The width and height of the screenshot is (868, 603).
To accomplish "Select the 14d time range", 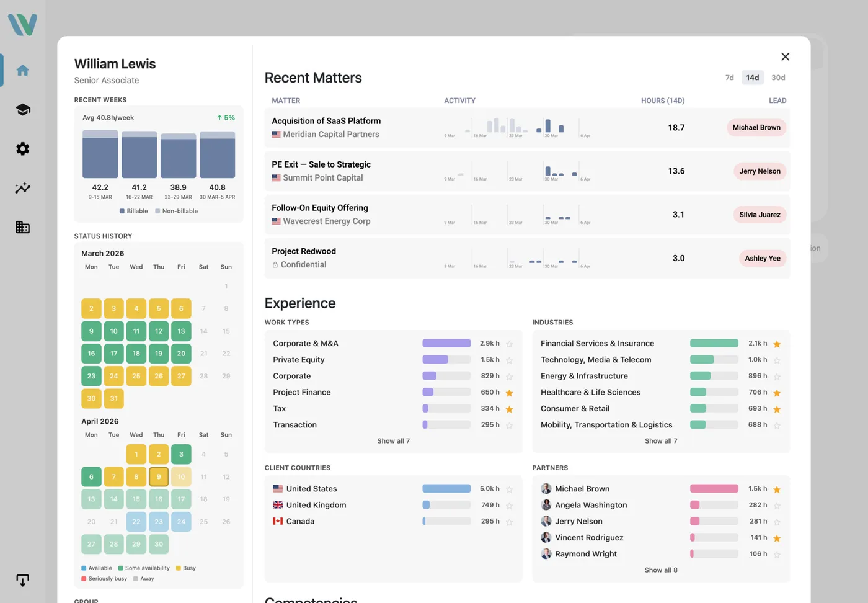I will point(752,78).
